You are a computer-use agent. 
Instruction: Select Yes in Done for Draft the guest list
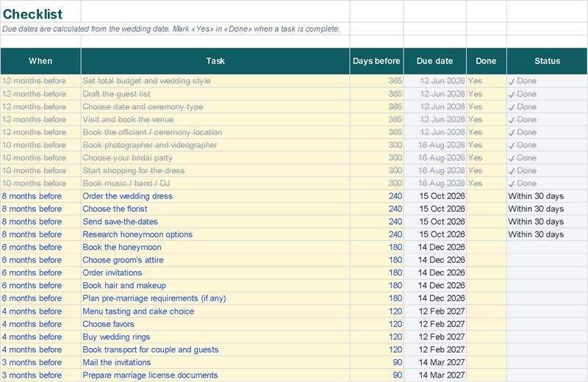(x=487, y=94)
